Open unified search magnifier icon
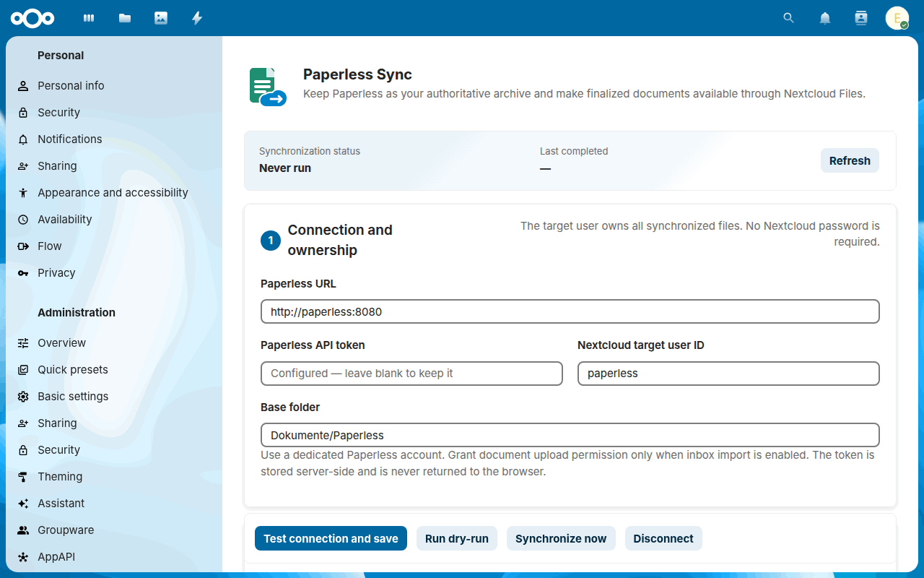924x578 pixels. tap(789, 18)
